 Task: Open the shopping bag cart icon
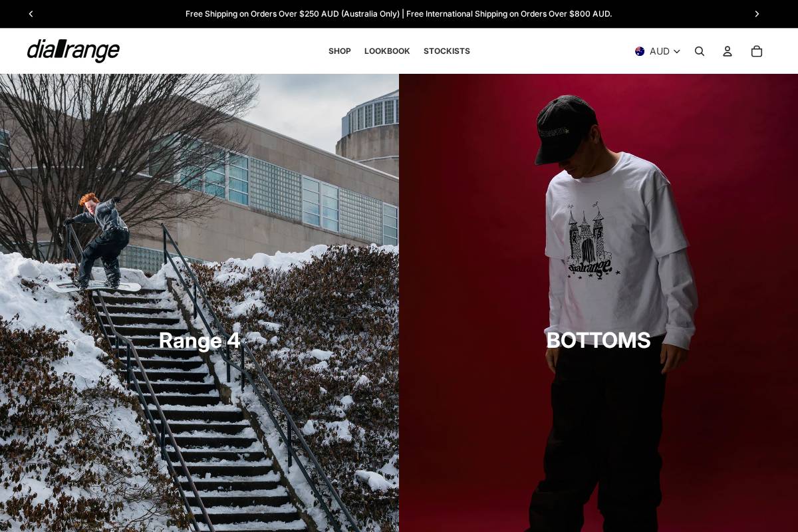coord(757,51)
